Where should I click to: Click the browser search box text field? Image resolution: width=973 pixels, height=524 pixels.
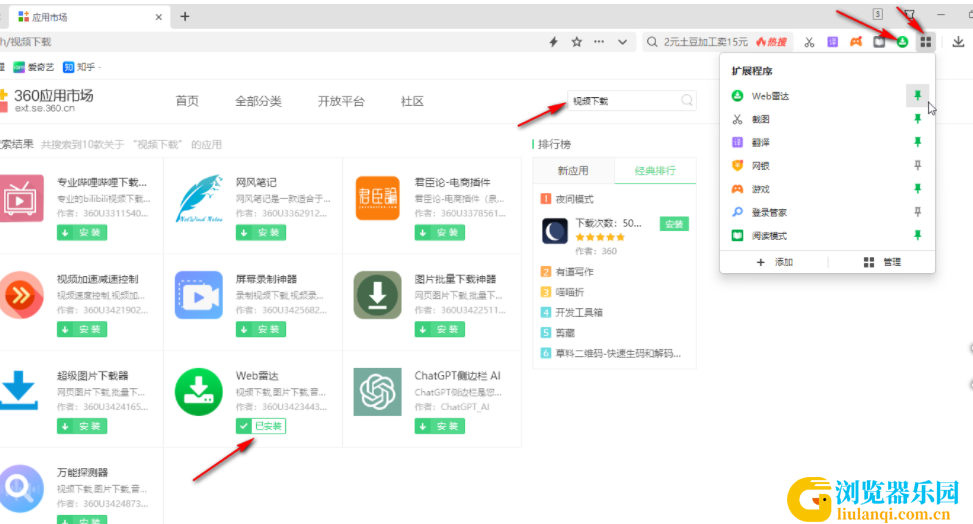706,42
